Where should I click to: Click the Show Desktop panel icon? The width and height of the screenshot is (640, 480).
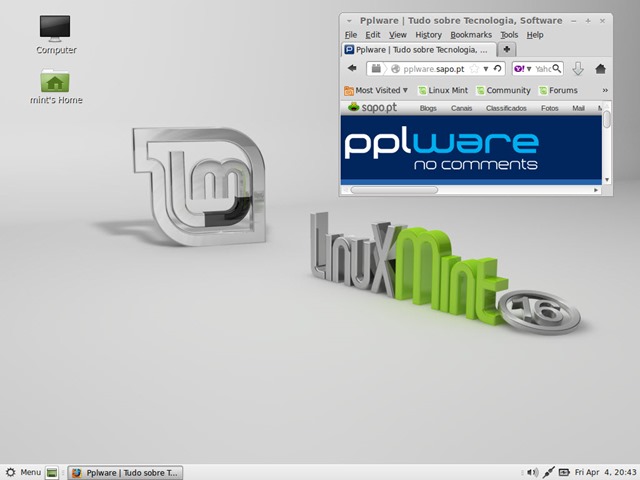tap(52, 473)
